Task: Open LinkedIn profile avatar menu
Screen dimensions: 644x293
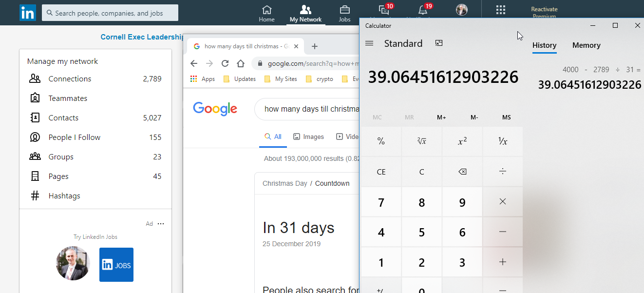Action: (461, 10)
